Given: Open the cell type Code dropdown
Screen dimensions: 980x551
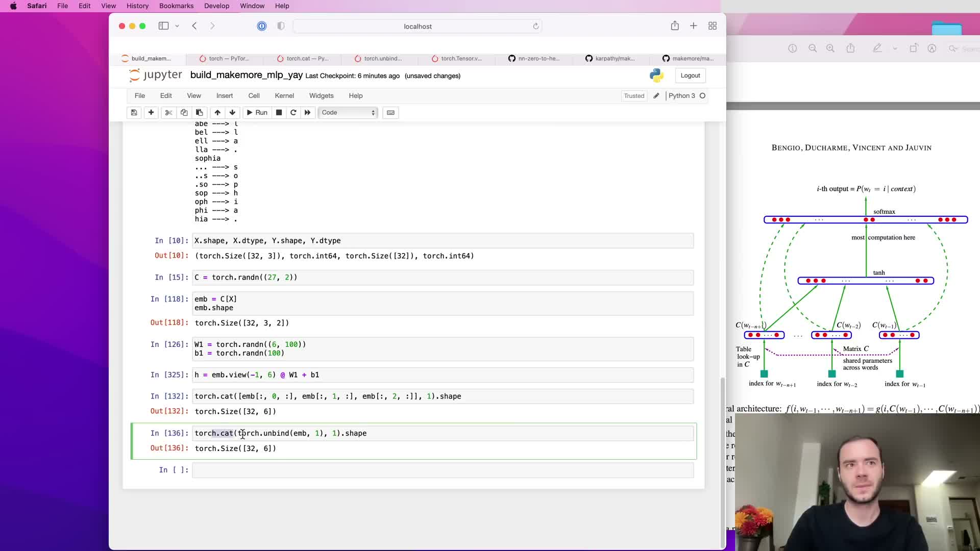Looking at the screenshot, I should pyautogui.click(x=348, y=113).
